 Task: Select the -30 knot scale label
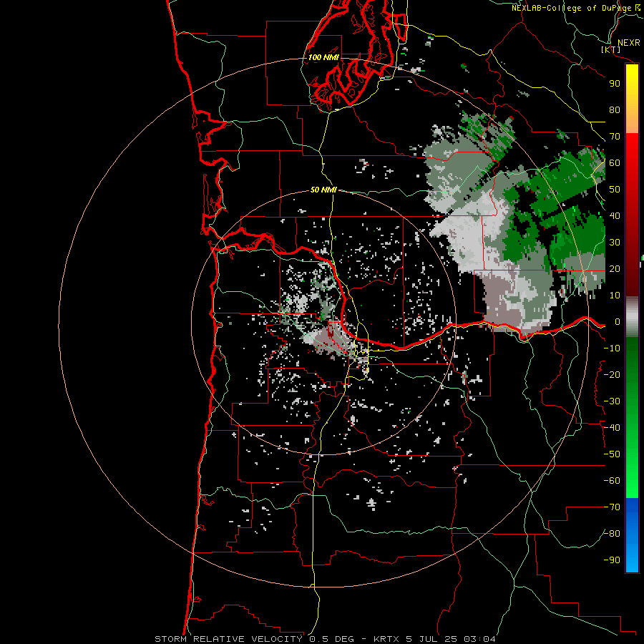pos(612,401)
